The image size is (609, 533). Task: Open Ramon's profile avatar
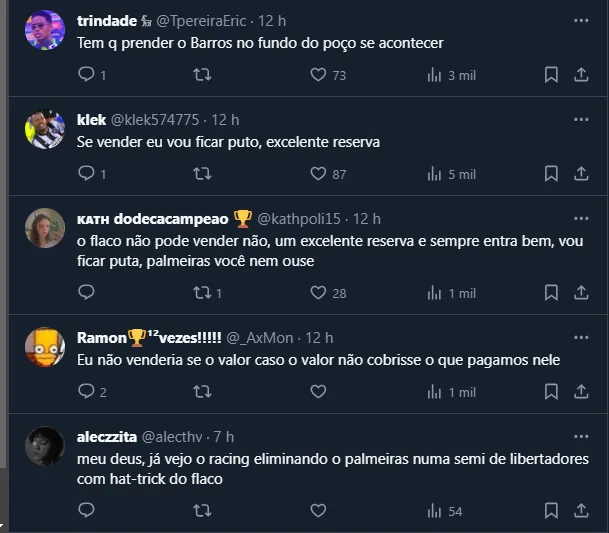pos(45,347)
